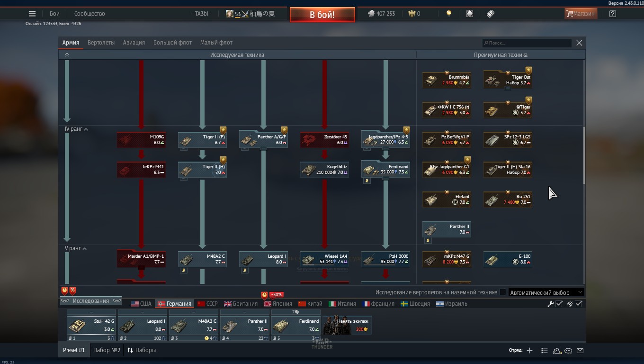Screen dimensions: 644x364
Task: Click Нанять экипаж crew hire slot
Action: coord(347,325)
